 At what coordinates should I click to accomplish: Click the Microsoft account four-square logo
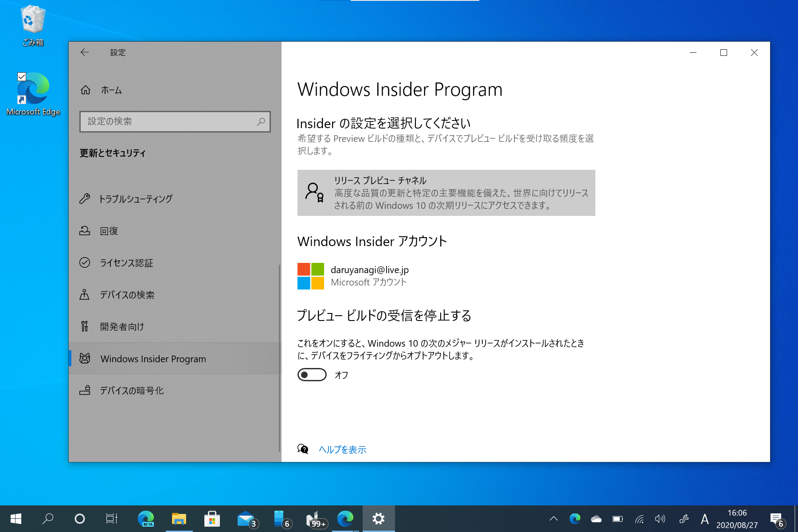pyautogui.click(x=310, y=275)
